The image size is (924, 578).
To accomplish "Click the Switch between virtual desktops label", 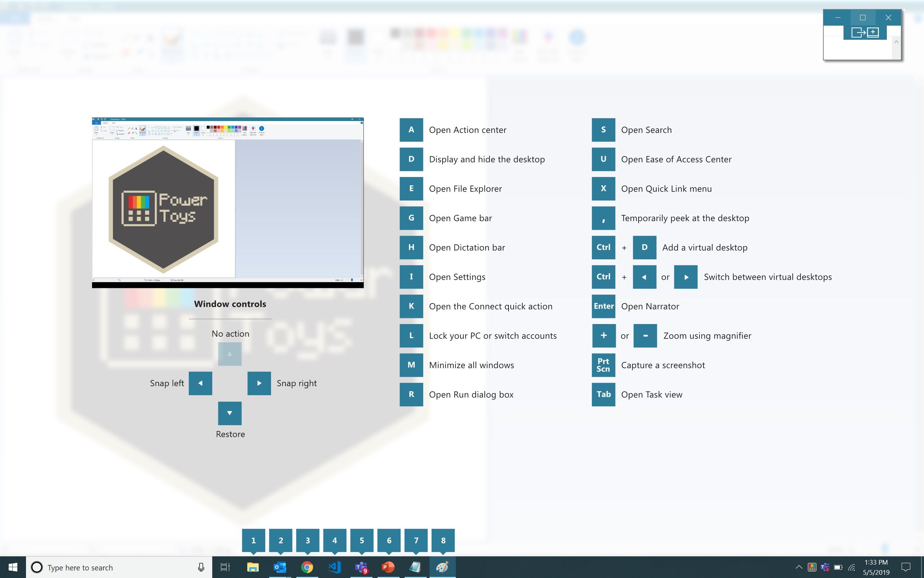I will [768, 277].
